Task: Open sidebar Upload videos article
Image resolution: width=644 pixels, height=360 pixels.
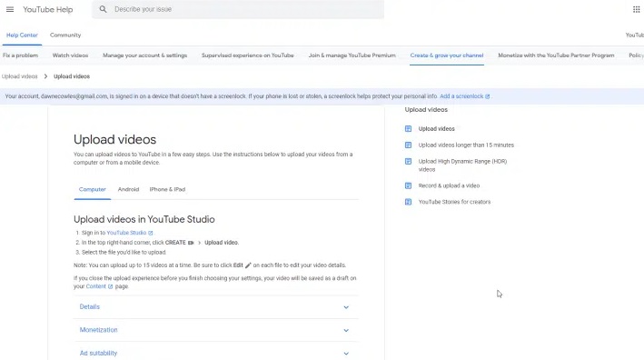Action: pos(437,129)
